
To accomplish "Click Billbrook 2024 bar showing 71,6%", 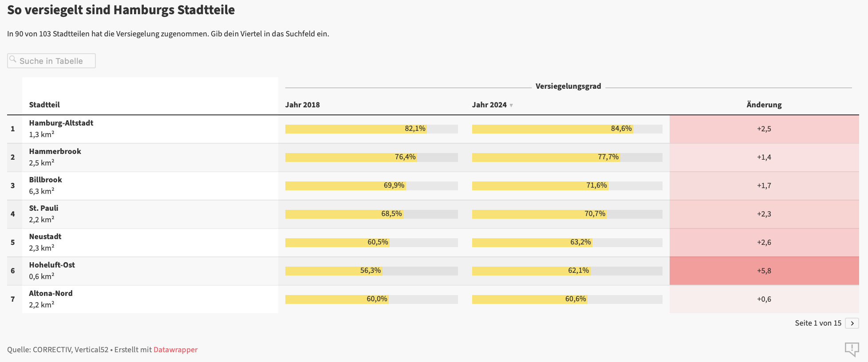I will pyautogui.click(x=540, y=185).
